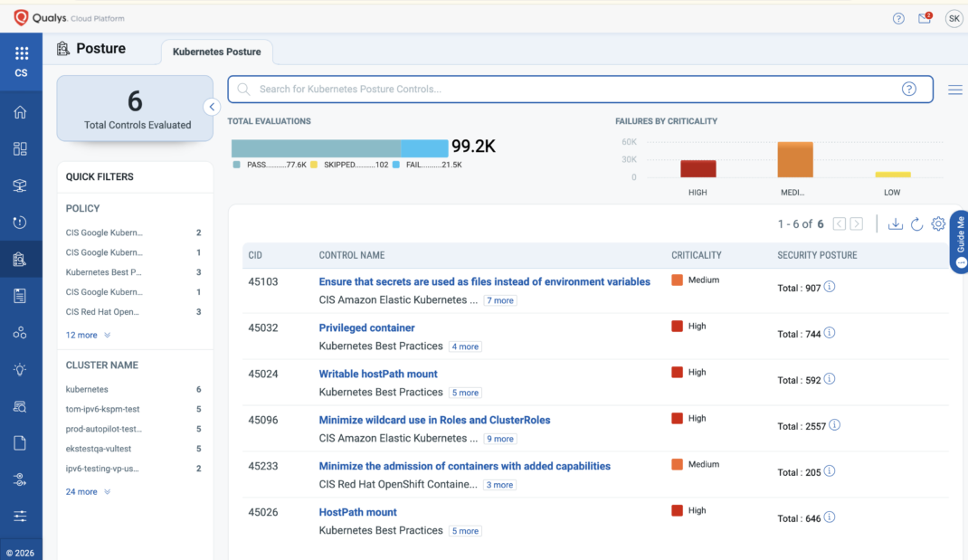
Task: Open the clusters circles icon in the sidebar
Action: (x=21, y=333)
